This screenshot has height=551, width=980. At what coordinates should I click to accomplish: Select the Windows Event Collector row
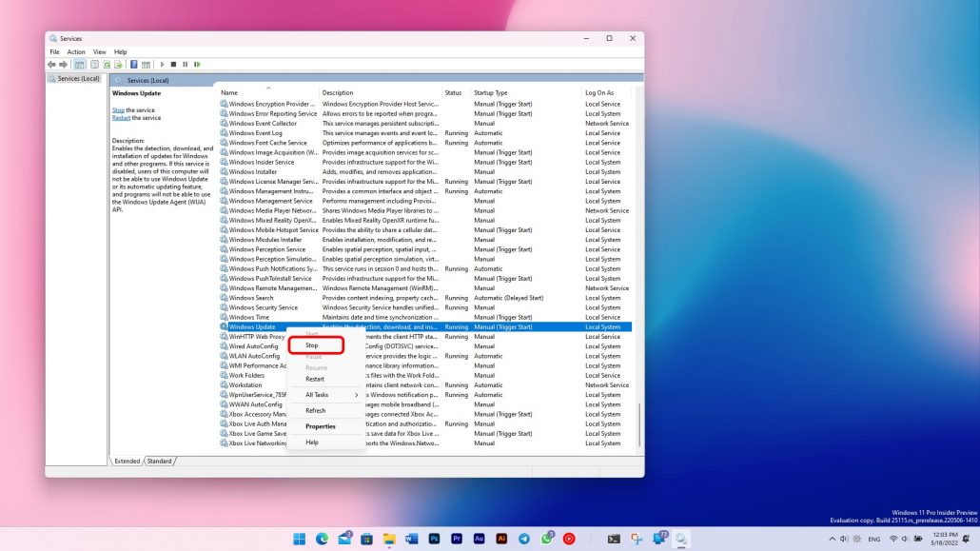[x=425, y=123]
